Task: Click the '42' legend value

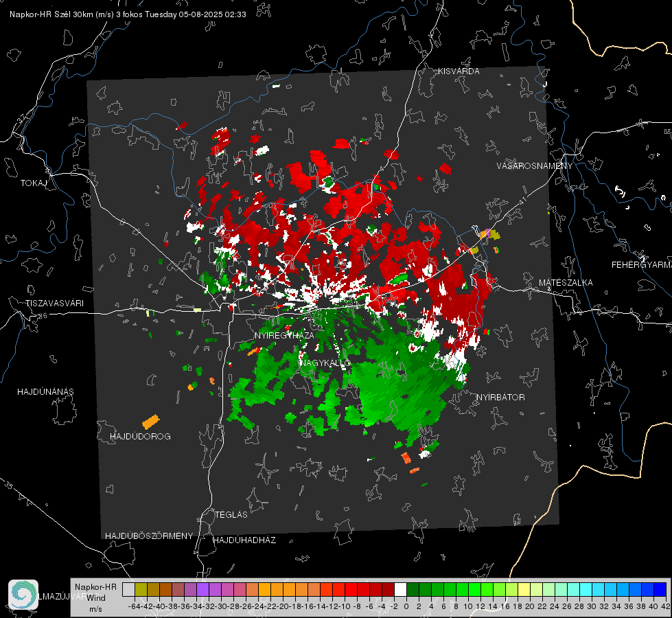Action: click(666, 606)
